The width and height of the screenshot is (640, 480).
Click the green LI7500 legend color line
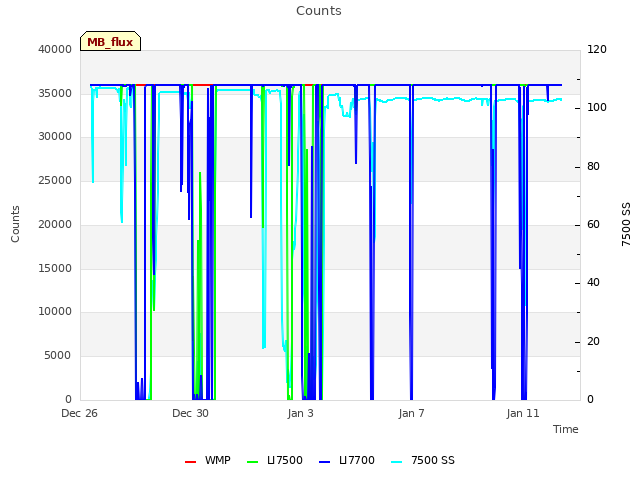pyautogui.click(x=253, y=462)
